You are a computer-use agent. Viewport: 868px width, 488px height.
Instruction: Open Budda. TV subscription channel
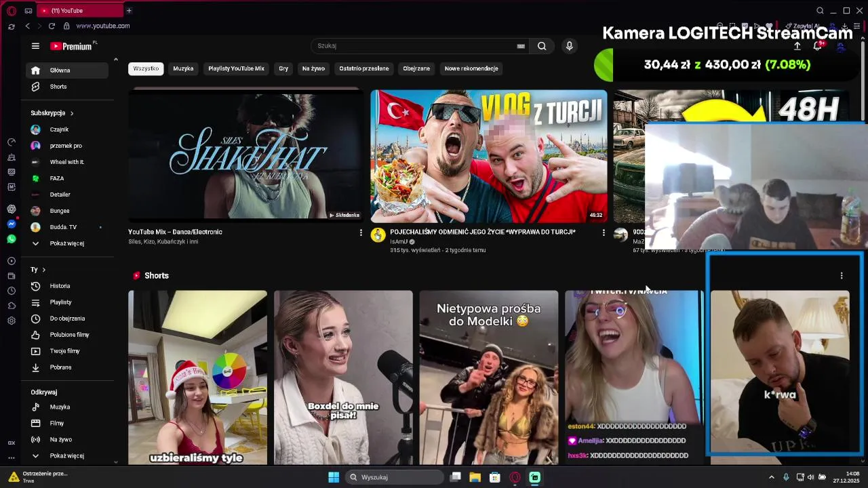coord(66,227)
